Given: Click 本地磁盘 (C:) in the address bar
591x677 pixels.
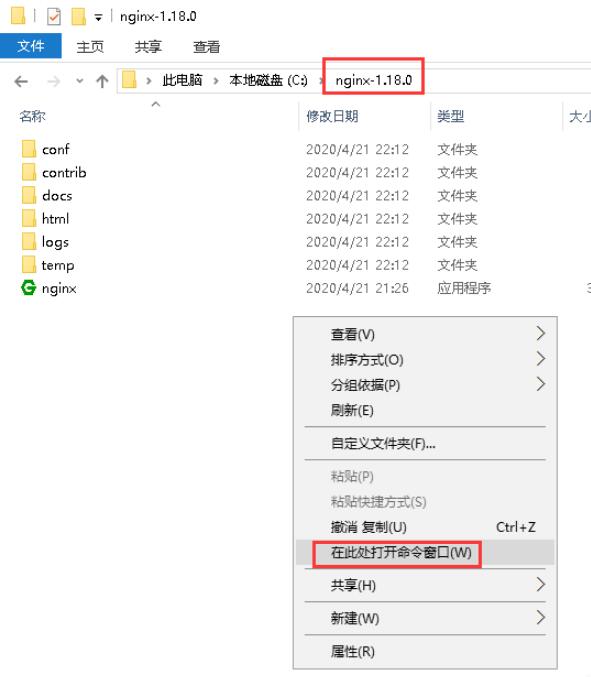Looking at the screenshot, I should pos(269,80).
